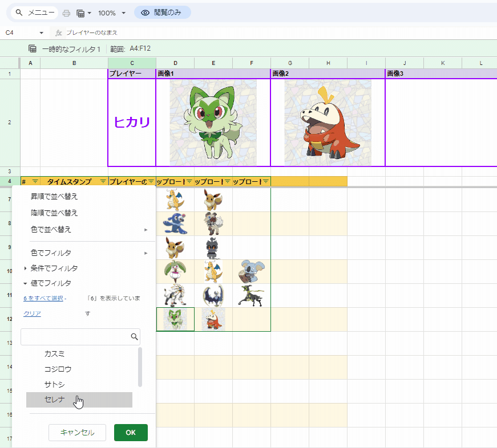Click the view-only eye button
Image resolution: width=497 pixels, height=448 pixels.
pyautogui.click(x=162, y=13)
